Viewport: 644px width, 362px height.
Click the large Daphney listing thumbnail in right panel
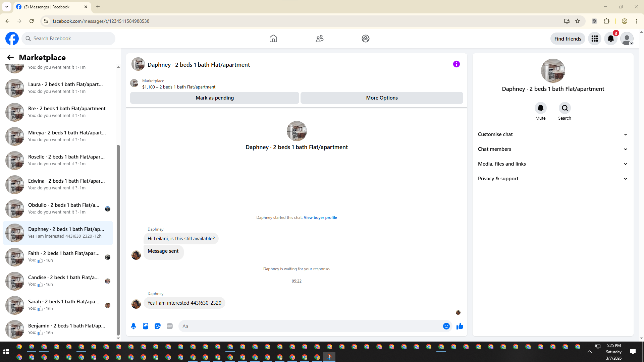(553, 71)
